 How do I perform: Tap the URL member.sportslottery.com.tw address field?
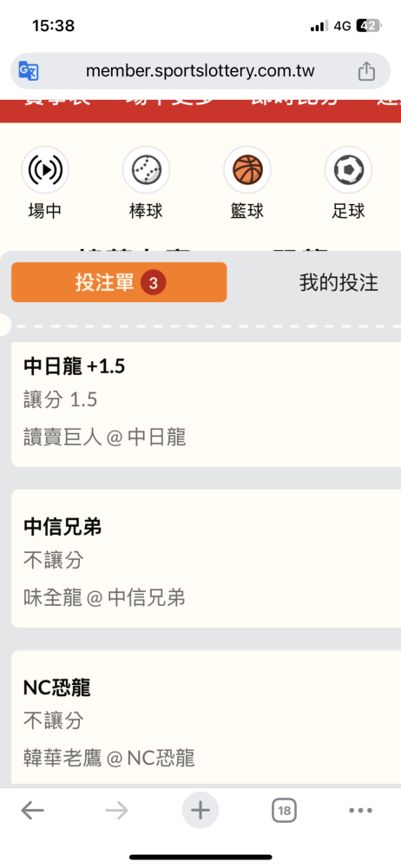coord(200,71)
